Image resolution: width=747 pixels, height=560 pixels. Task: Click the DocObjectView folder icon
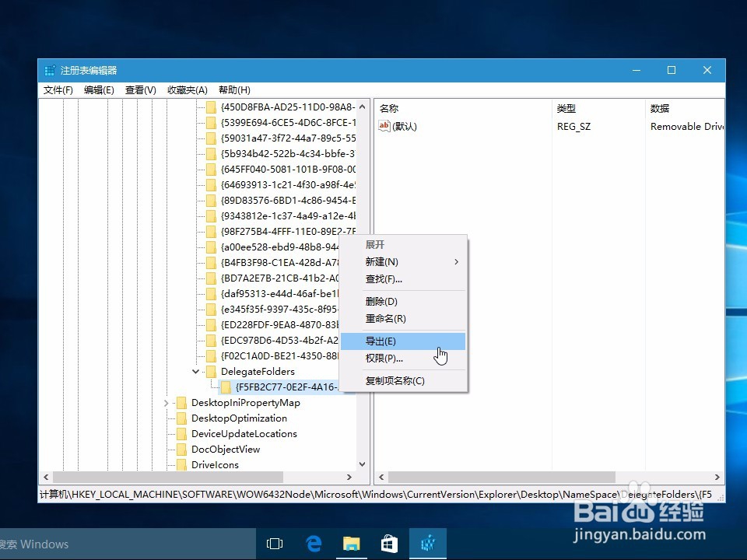181,450
